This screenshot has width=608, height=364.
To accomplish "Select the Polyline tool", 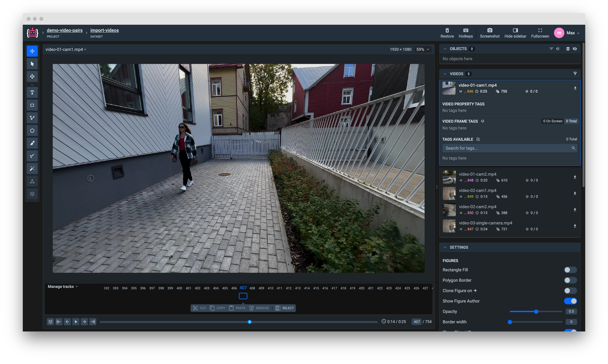I will pyautogui.click(x=32, y=118).
